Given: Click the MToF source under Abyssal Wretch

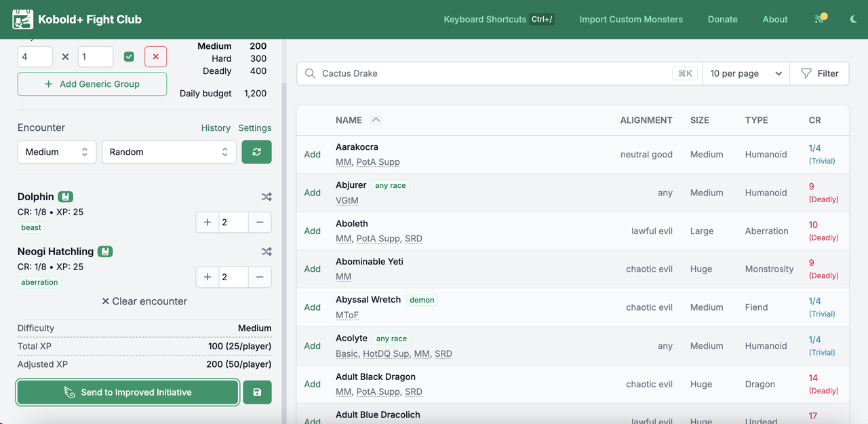Looking at the screenshot, I should click(347, 315).
